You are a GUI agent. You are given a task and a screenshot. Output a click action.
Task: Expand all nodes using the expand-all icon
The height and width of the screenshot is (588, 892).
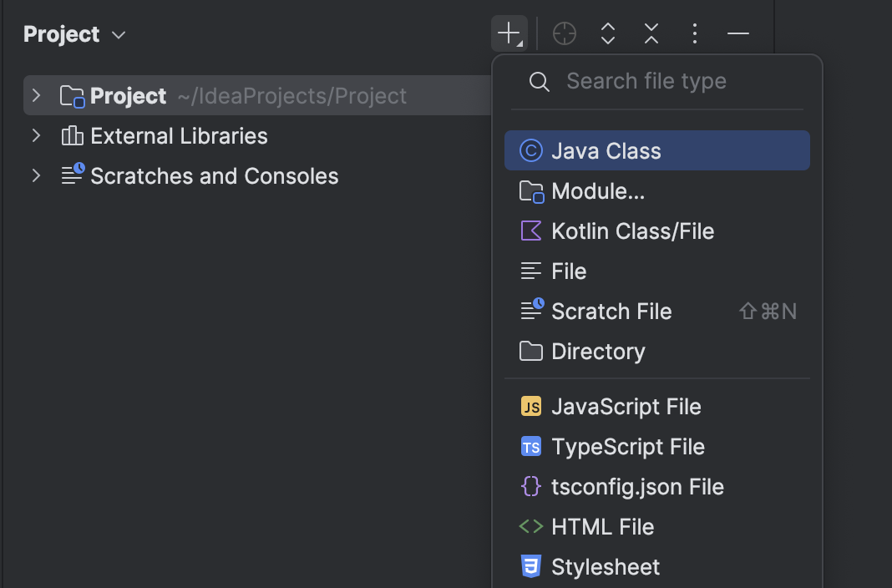pos(607,33)
